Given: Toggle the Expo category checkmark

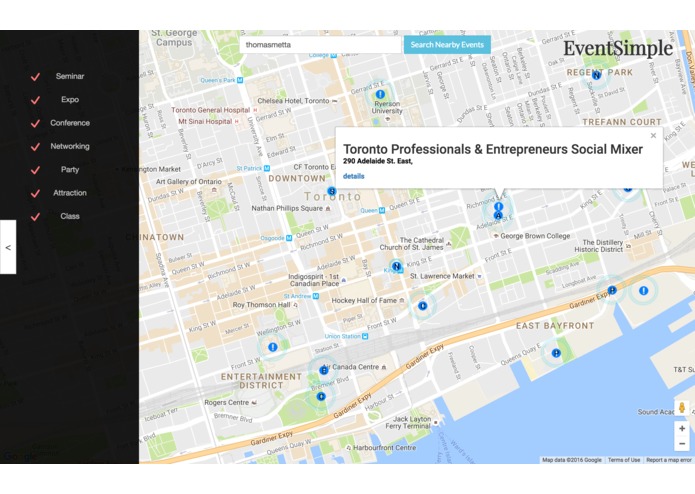Looking at the screenshot, I should pyautogui.click(x=35, y=100).
